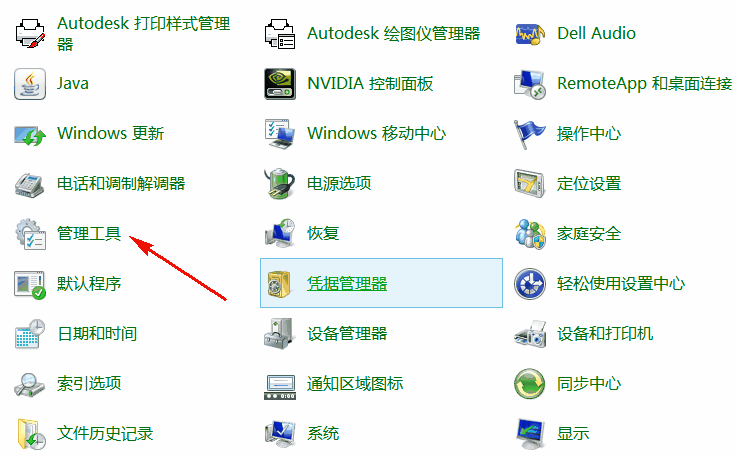Open the 文件历史记录 link
The image size is (736, 456).
105,434
